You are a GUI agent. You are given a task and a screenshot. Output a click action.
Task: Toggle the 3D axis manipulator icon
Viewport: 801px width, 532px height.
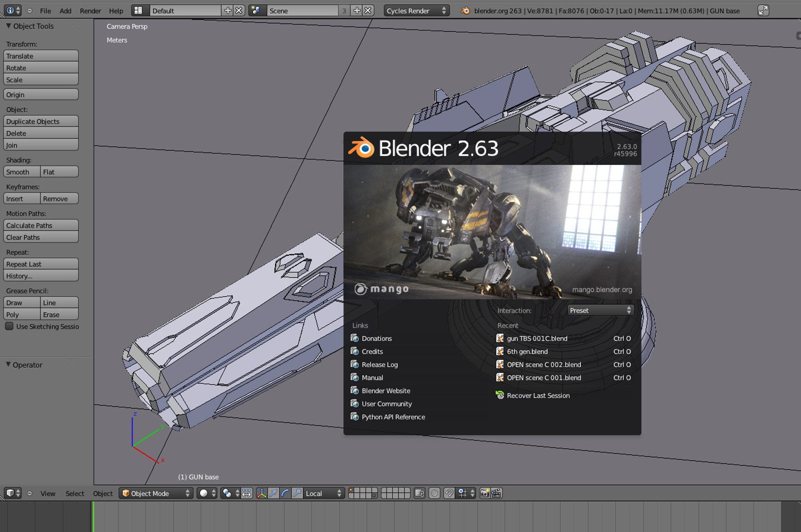coord(262,493)
